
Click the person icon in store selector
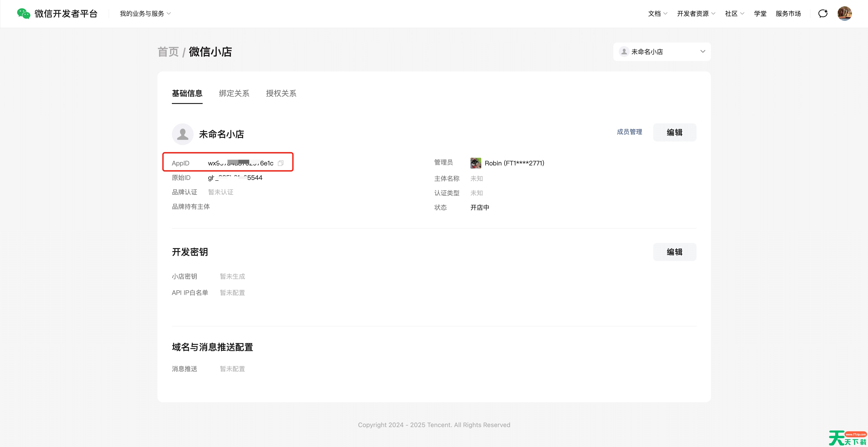[624, 52]
